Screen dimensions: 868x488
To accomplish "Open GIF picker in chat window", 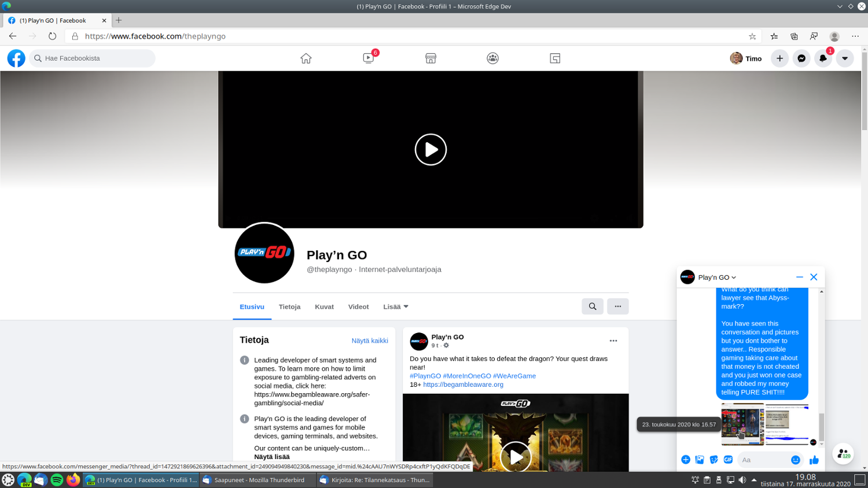I will pyautogui.click(x=728, y=460).
